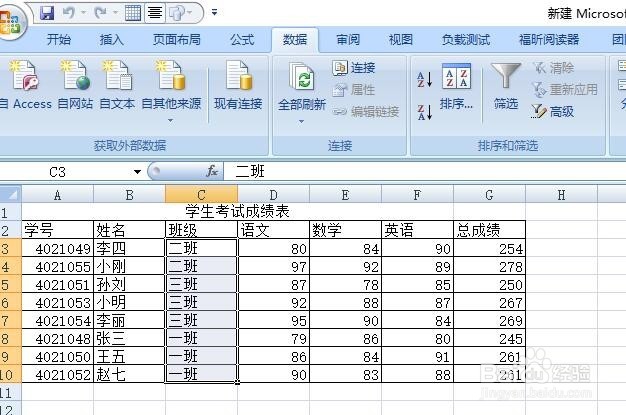Screen dimensions: 626x415
Task: Select cell with ID 4021053
Action: (x=57, y=302)
